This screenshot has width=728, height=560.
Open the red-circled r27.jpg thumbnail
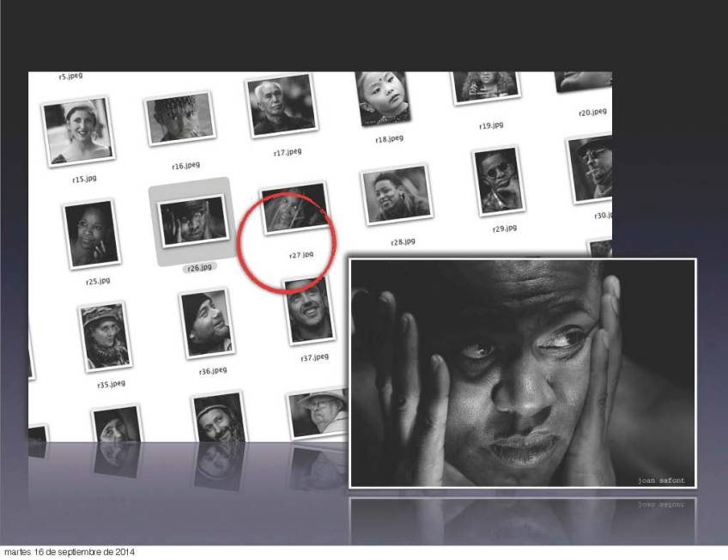coord(294,209)
